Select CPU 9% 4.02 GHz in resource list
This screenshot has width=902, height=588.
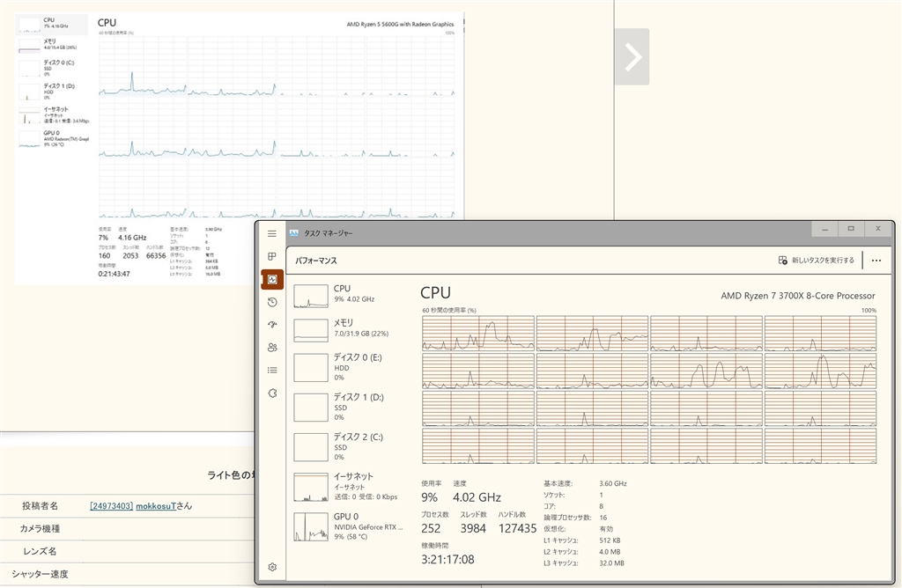[x=351, y=294]
